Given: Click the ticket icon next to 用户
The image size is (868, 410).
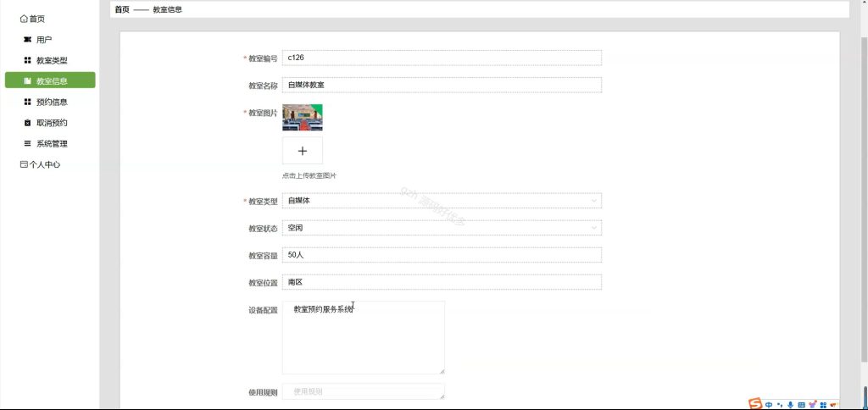Looking at the screenshot, I should pos(28,39).
